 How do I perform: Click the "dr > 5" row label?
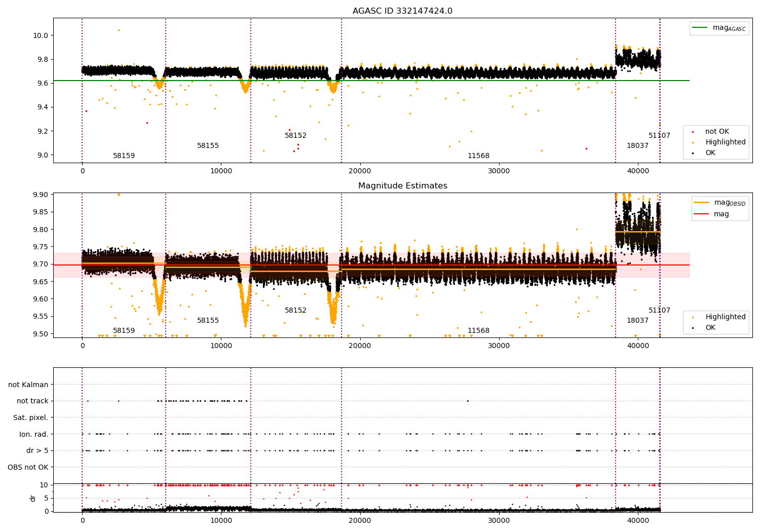pyautogui.click(x=37, y=450)
